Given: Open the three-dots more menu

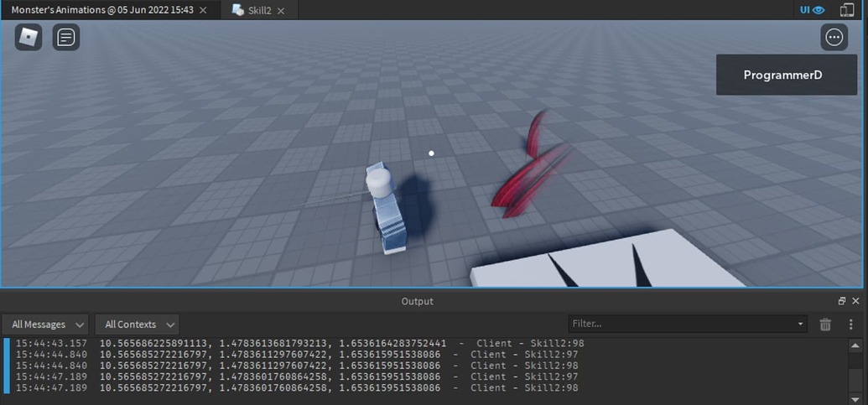Looking at the screenshot, I should (x=834, y=38).
